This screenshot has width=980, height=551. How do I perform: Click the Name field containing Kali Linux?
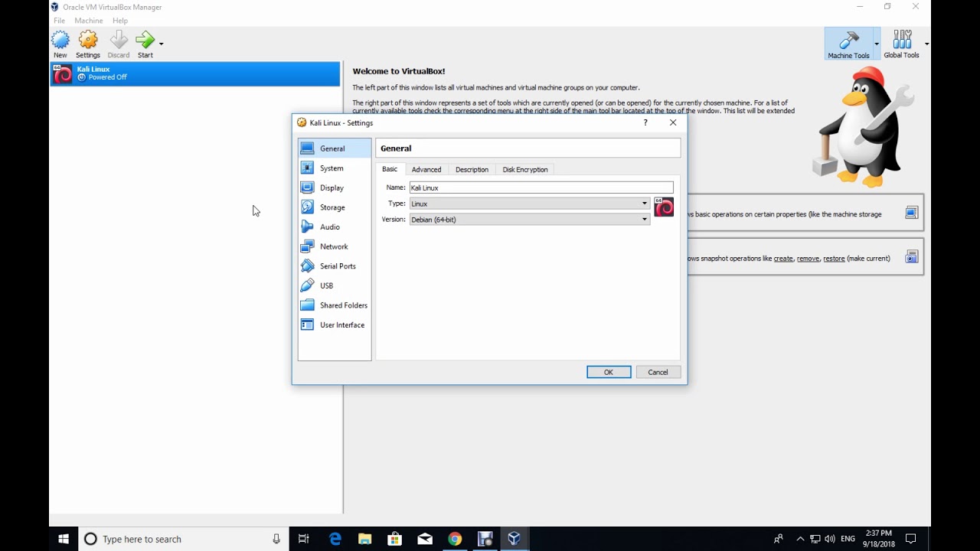541,187
